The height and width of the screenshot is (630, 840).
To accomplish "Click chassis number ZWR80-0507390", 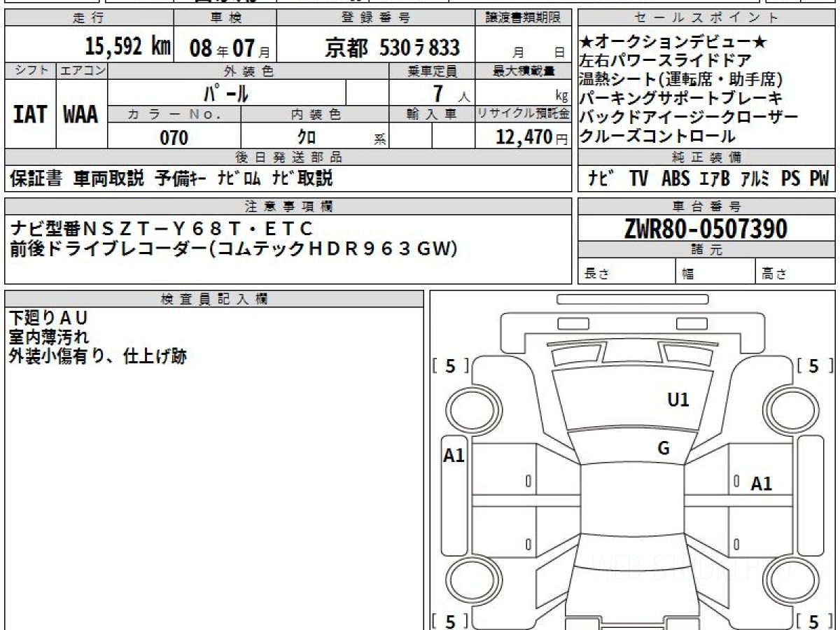I will pos(706,228).
